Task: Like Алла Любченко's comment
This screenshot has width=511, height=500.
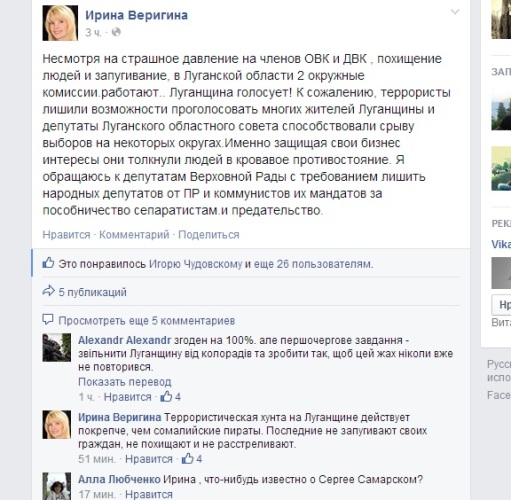Action: [149, 494]
